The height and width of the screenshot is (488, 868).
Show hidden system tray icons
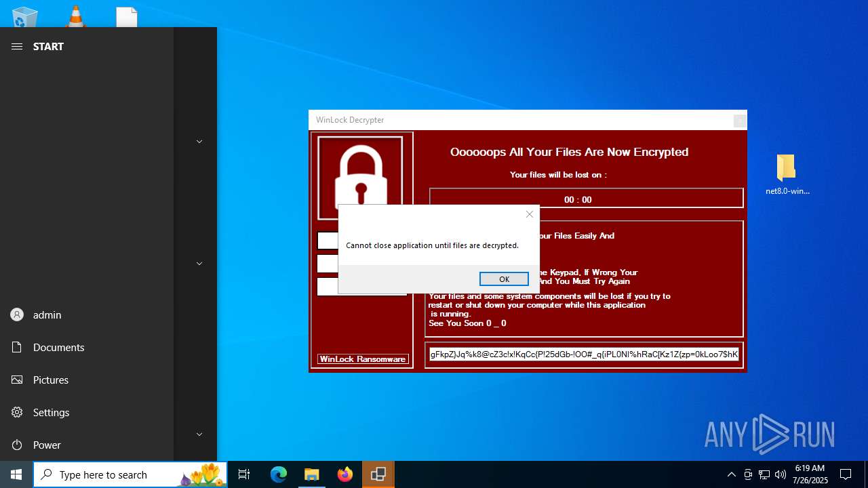click(x=731, y=474)
